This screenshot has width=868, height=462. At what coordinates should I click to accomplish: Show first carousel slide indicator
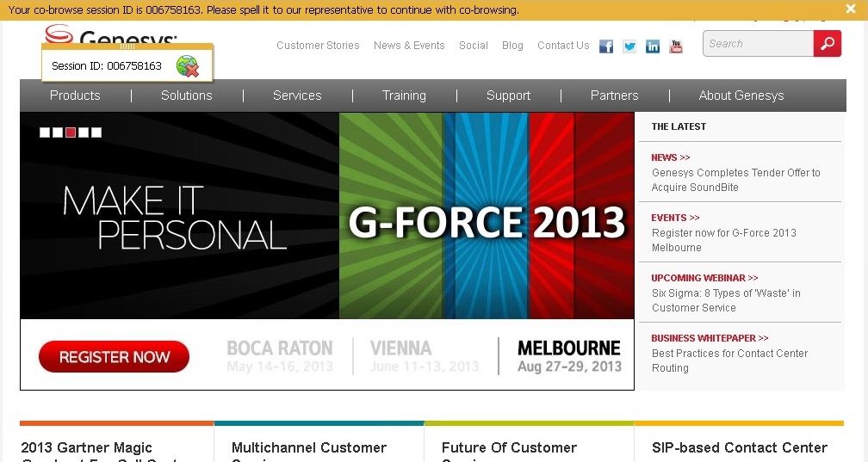tap(45, 132)
